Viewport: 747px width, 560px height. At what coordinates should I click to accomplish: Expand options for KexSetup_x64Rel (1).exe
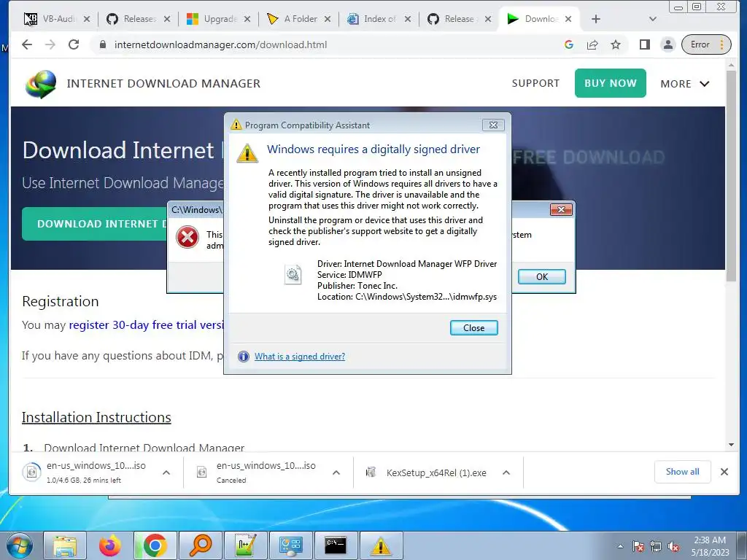[506, 472]
